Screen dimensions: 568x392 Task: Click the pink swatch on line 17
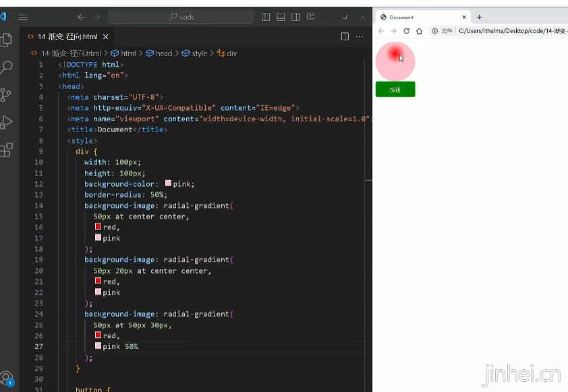tap(98, 237)
